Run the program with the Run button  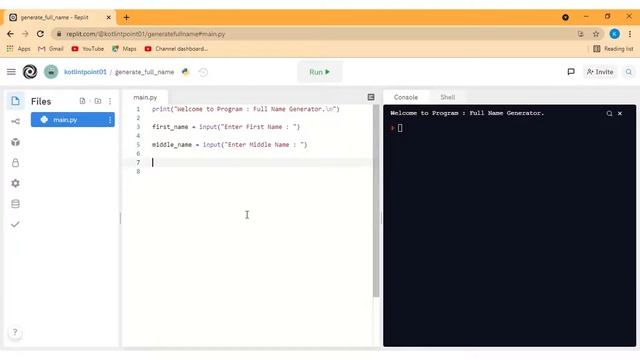click(x=320, y=72)
